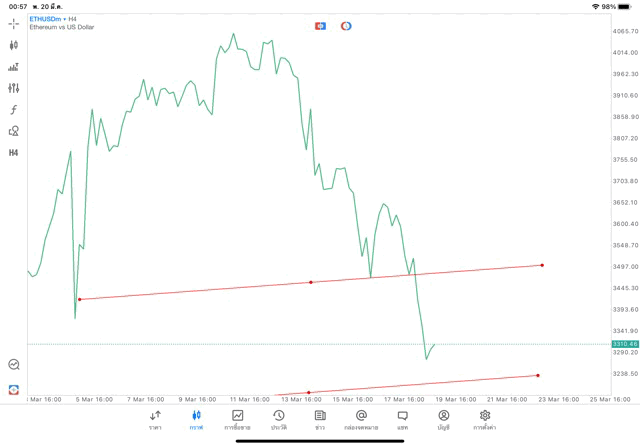Open the indicators bar-chart icon

[x=14, y=67]
